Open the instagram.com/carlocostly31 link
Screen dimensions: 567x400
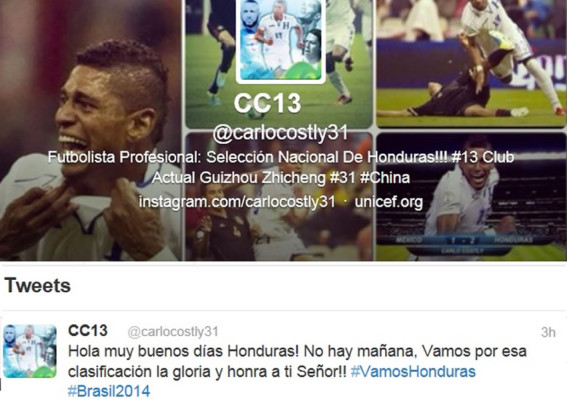[x=237, y=202]
